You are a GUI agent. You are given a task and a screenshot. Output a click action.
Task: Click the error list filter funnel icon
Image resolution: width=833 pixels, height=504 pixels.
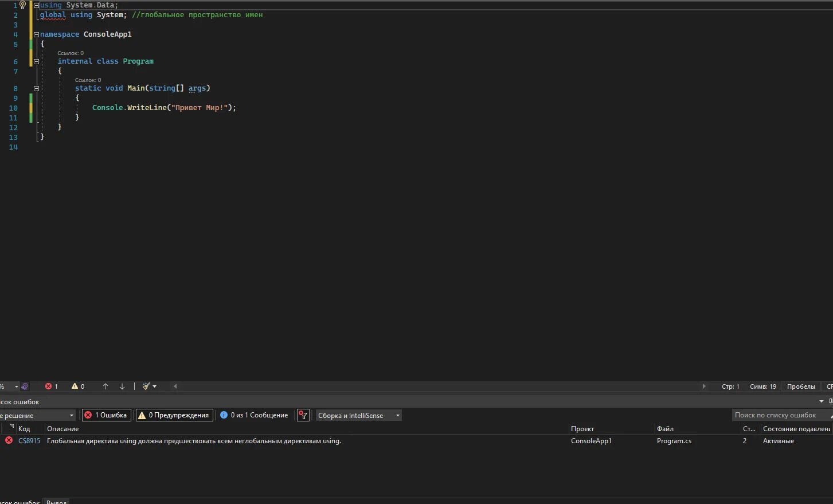coord(303,415)
